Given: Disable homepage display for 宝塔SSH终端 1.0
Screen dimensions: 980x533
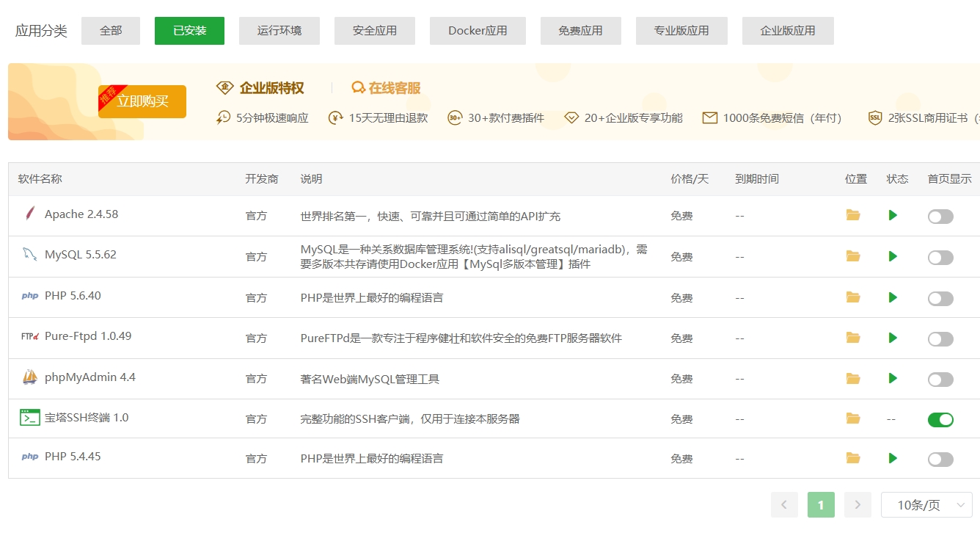Looking at the screenshot, I should pyautogui.click(x=940, y=419).
